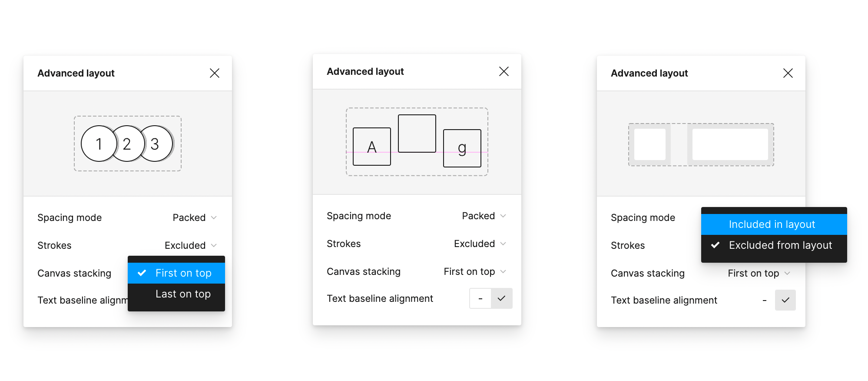Click the empty middle box in baseline preview
Viewport: 868px width, 381px height.
coord(417,134)
